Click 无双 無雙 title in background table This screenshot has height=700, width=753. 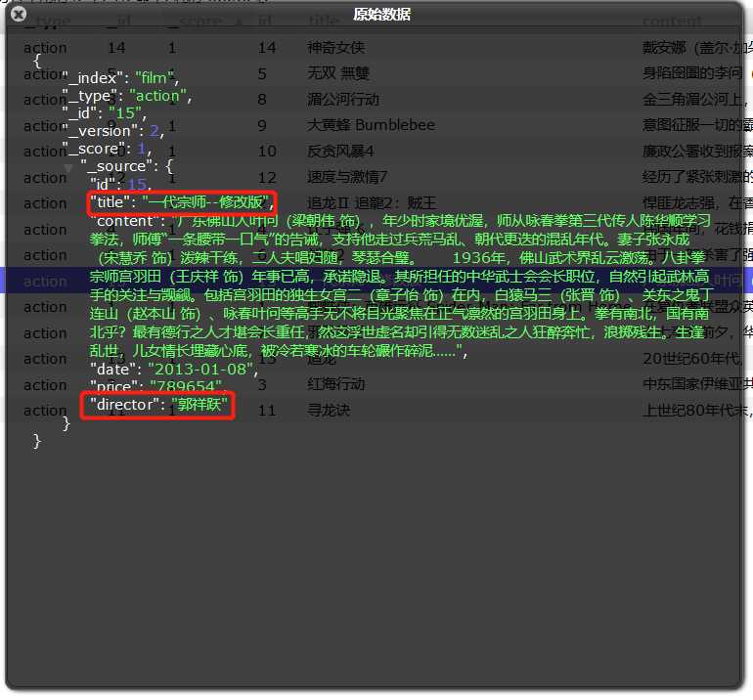(x=338, y=73)
